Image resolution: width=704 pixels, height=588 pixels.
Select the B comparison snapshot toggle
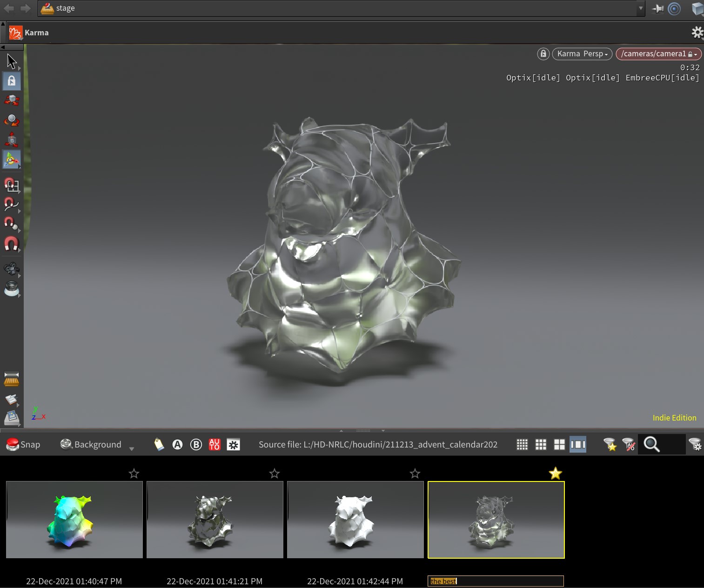pos(196,444)
